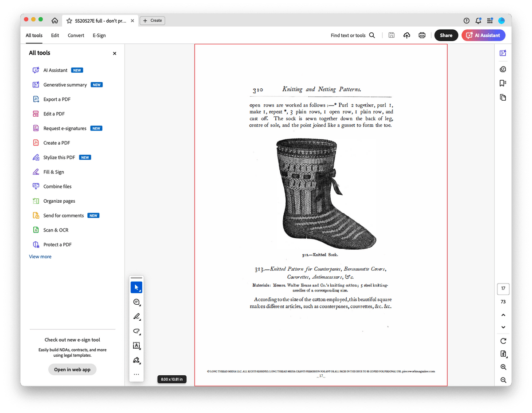The height and width of the screenshot is (413, 532).
Task: Choose the add comment tool
Action: coord(137,302)
